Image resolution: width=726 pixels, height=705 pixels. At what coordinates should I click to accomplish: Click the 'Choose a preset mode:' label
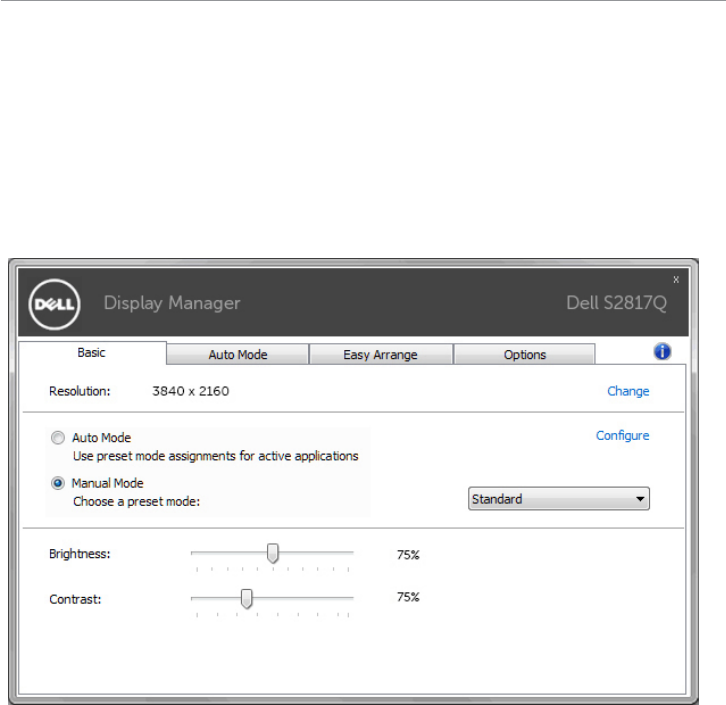(137, 501)
